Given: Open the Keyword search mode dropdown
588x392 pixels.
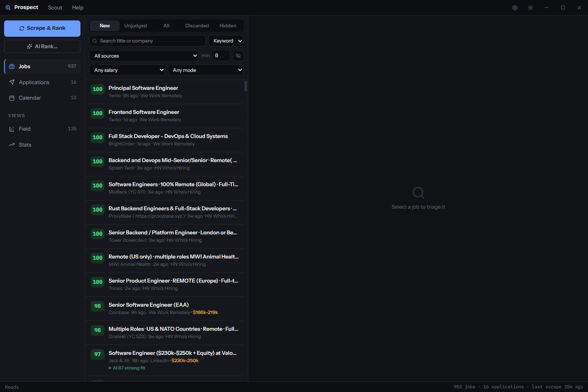Looking at the screenshot, I should pos(226,41).
